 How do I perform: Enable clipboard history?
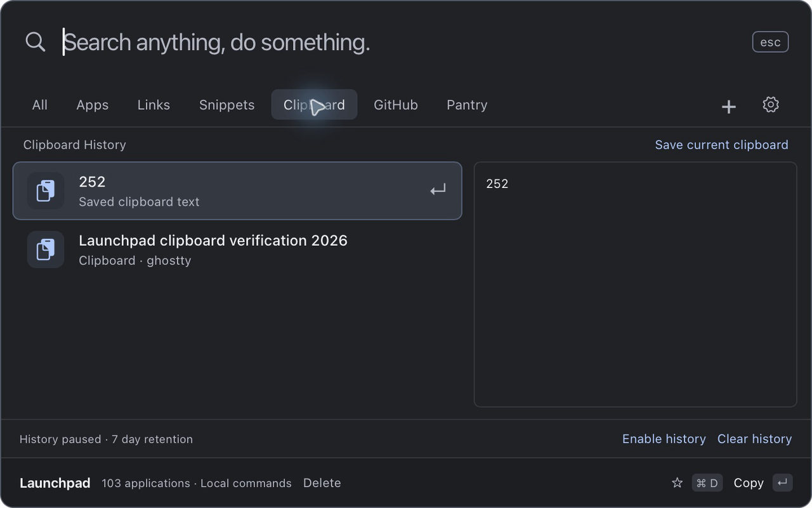click(664, 439)
